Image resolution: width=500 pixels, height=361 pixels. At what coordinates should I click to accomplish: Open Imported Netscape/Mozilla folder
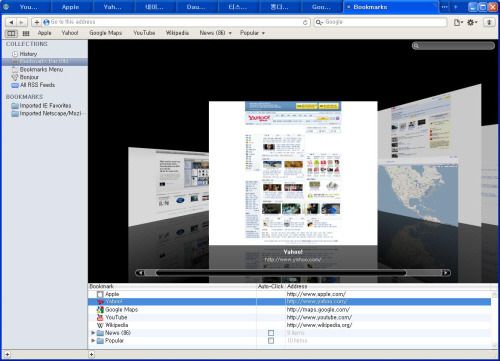click(x=46, y=113)
